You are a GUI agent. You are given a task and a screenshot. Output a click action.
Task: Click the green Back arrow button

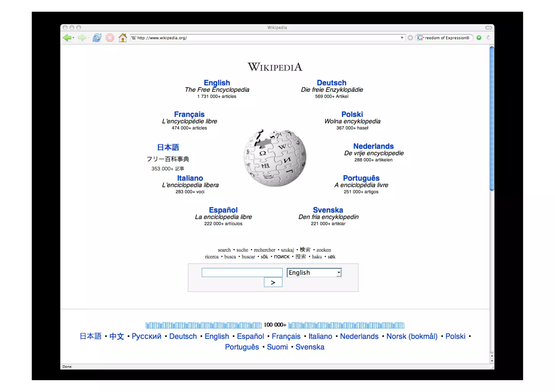[x=67, y=38]
